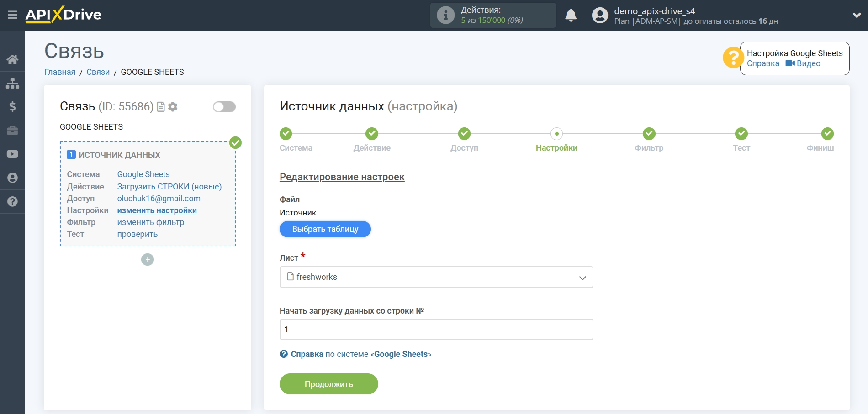Open the Связи breadcrumb link
The image size is (868, 414).
98,72
